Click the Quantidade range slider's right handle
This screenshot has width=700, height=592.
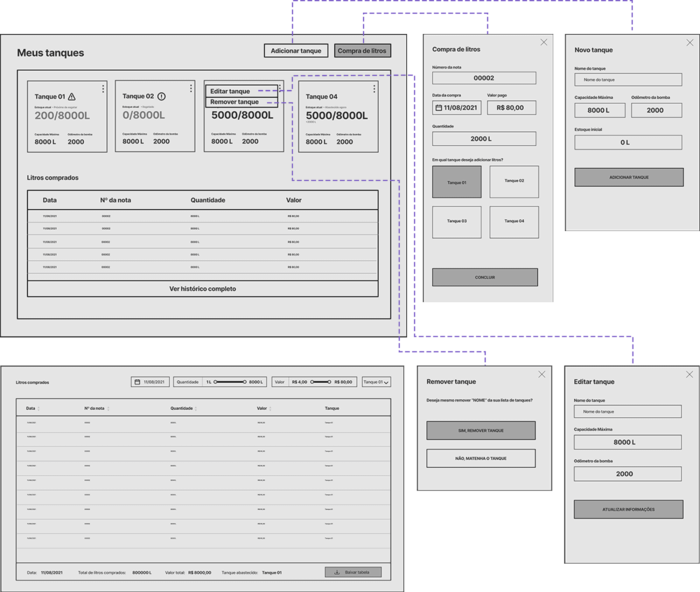tap(245, 382)
